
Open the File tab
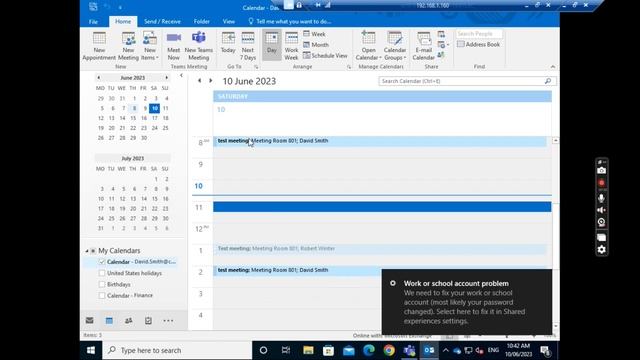(x=93, y=22)
